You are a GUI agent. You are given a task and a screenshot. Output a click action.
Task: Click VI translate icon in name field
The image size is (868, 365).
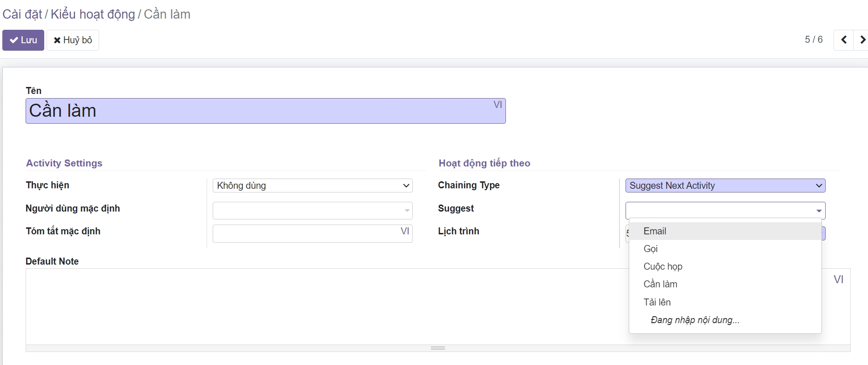498,105
